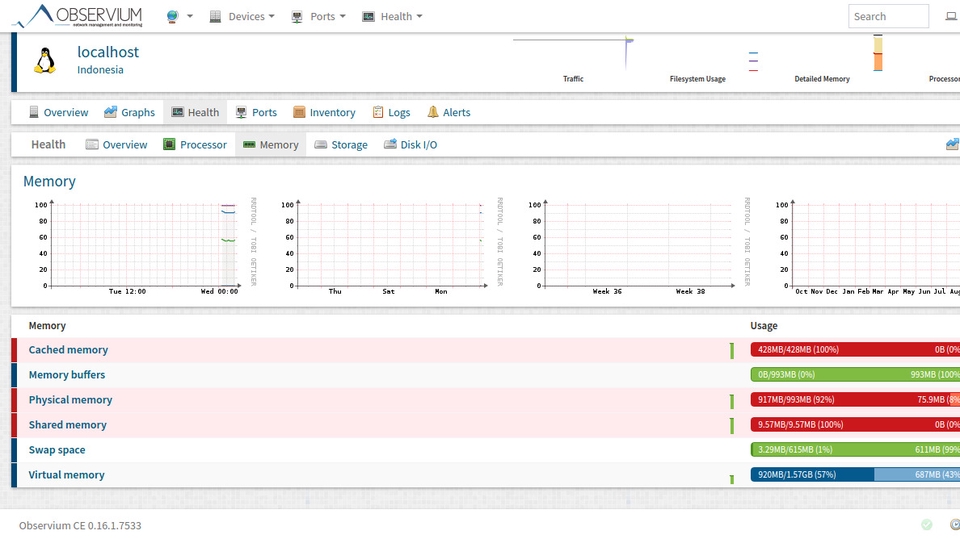Click the Logs tab icon
The width and height of the screenshot is (960, 539).
coord(378,113)
